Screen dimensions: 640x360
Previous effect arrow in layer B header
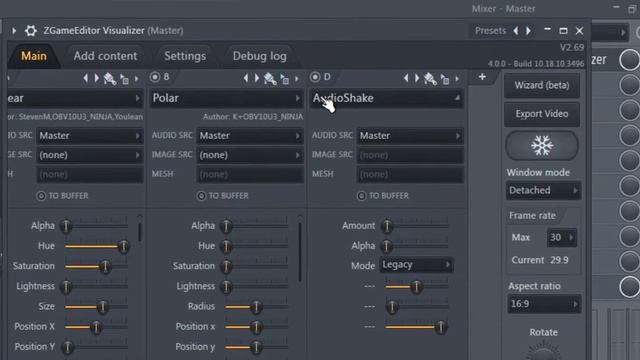246,78
